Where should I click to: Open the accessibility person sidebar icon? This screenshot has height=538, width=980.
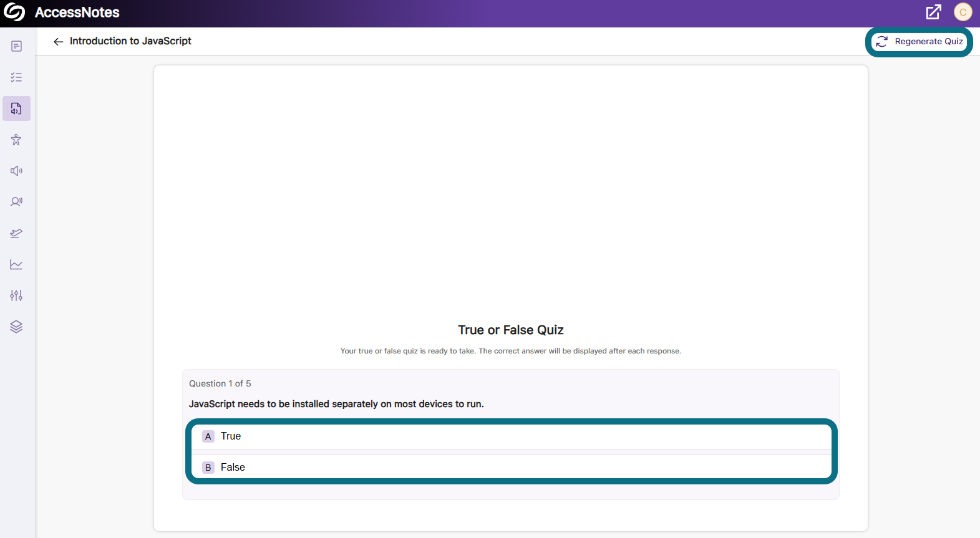[x=16, y=140]
